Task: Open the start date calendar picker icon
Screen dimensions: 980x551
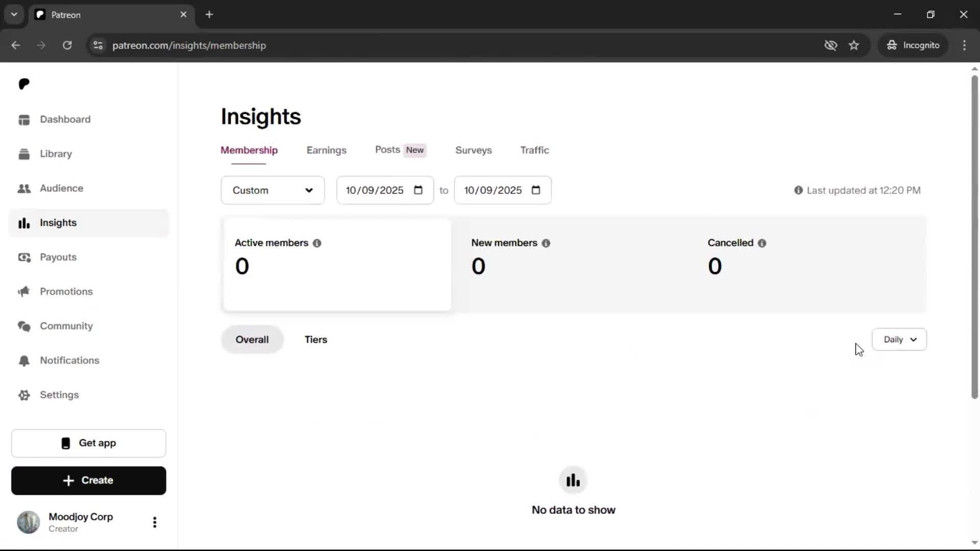Action: [x=419, y=190]
